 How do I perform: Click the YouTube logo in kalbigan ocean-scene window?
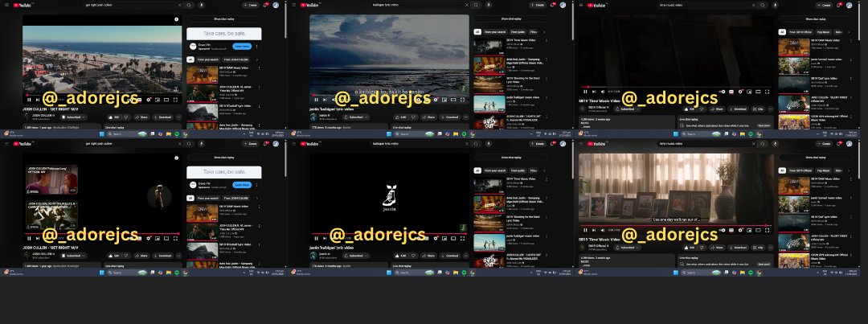[x=309, y=5]
